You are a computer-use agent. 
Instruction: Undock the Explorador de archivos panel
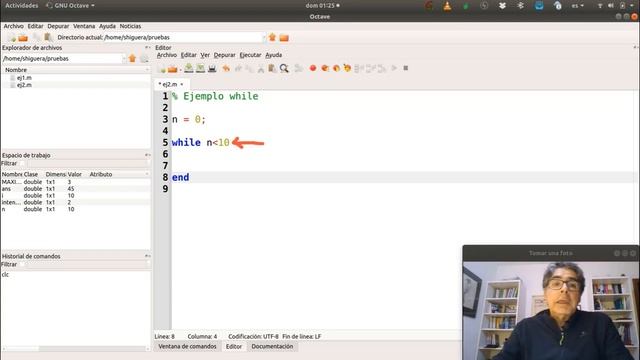(x=147, y=48)
